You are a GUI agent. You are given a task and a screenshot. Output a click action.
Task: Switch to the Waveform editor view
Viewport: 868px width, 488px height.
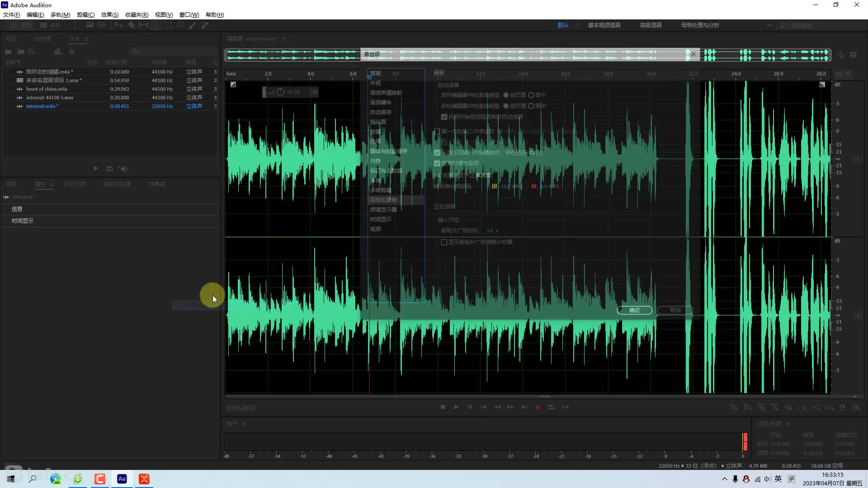tap(21, 25)
